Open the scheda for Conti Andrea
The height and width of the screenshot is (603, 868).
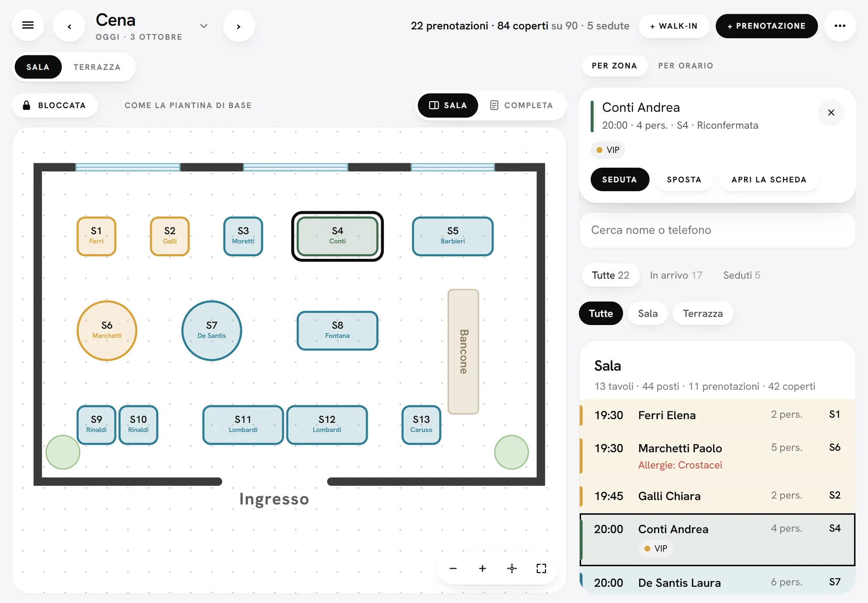769,179
